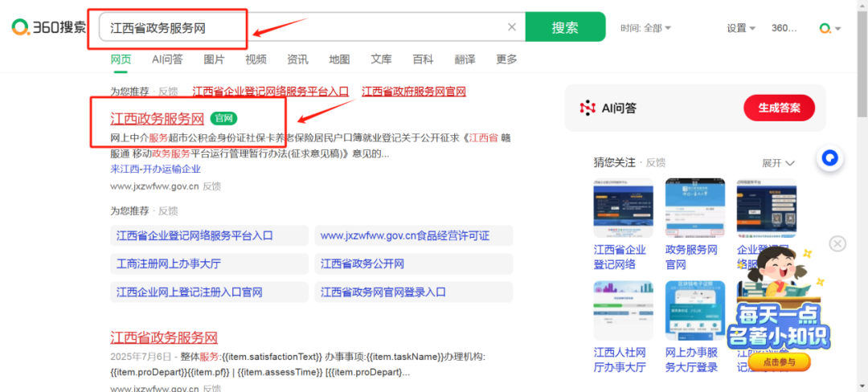Click 政务服务网官网 caption link

(692, 257)
